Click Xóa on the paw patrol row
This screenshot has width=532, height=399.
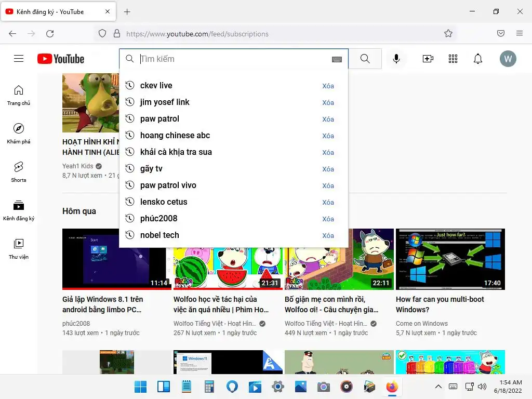click(x=328, y=119)
